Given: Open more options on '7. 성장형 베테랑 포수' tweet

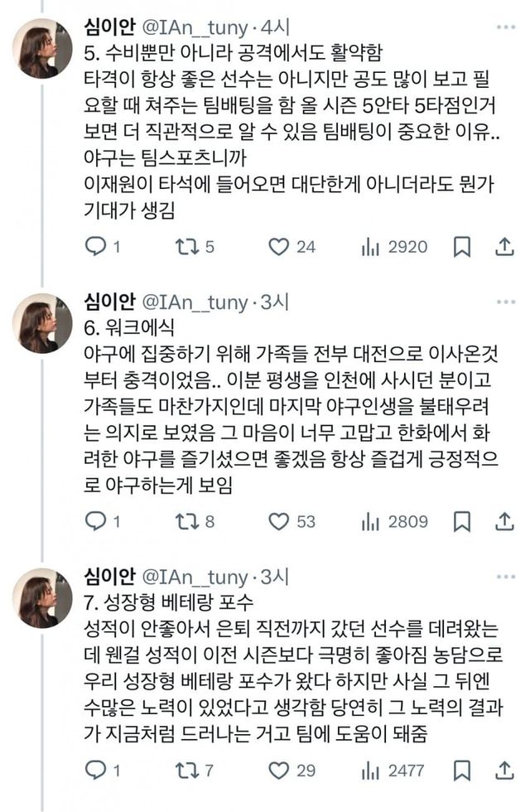Looking at the screenshot, I should click(504, 577).
